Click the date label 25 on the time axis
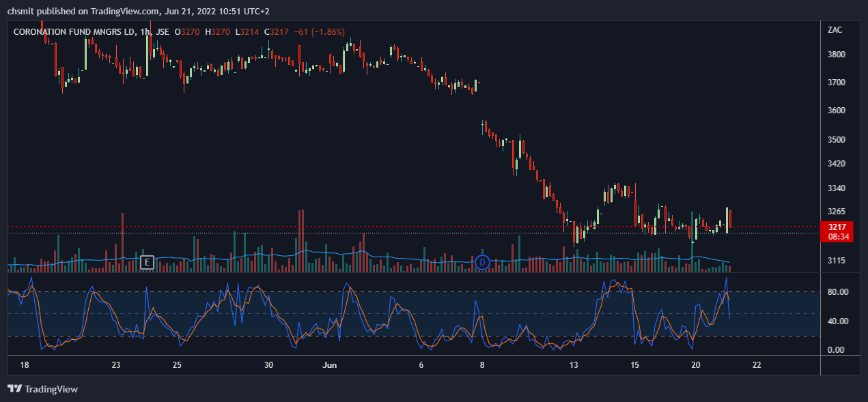 (177, 365)
